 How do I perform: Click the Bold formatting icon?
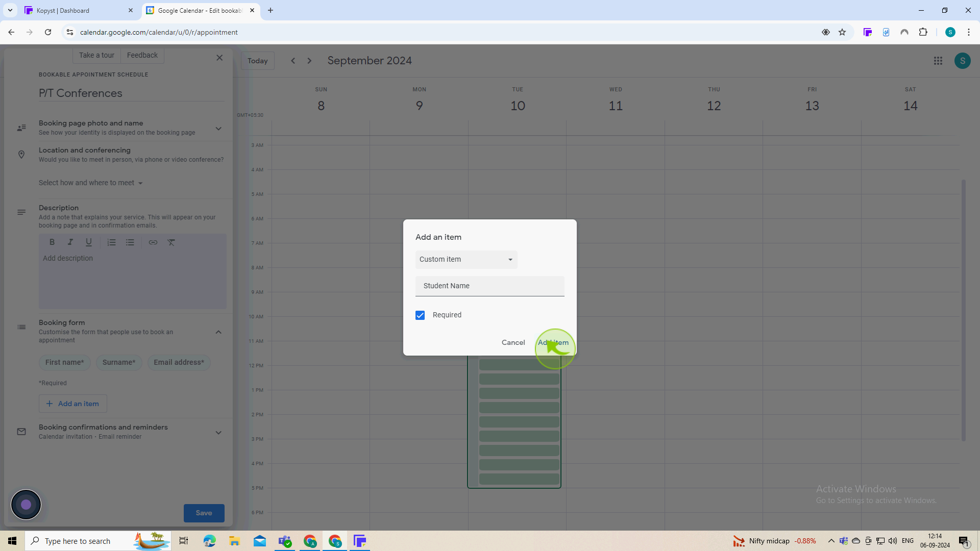(x=52, y=242)
